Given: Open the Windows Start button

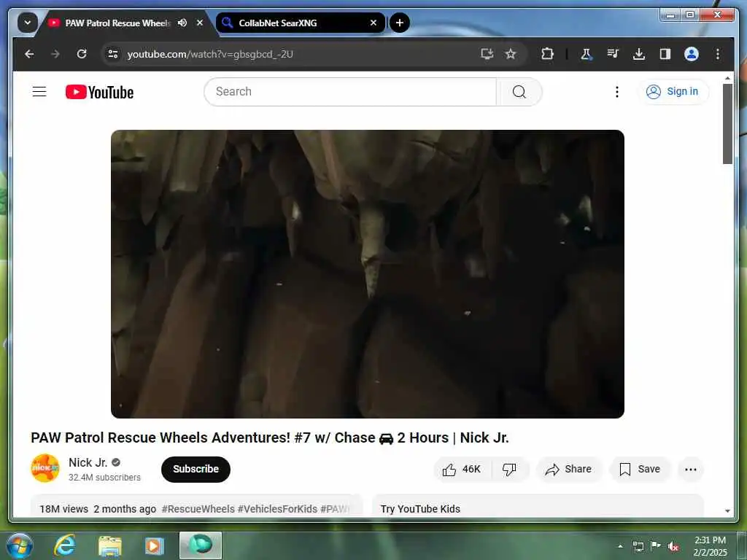Looking at the screenshot, I should [x=20, y=545].
